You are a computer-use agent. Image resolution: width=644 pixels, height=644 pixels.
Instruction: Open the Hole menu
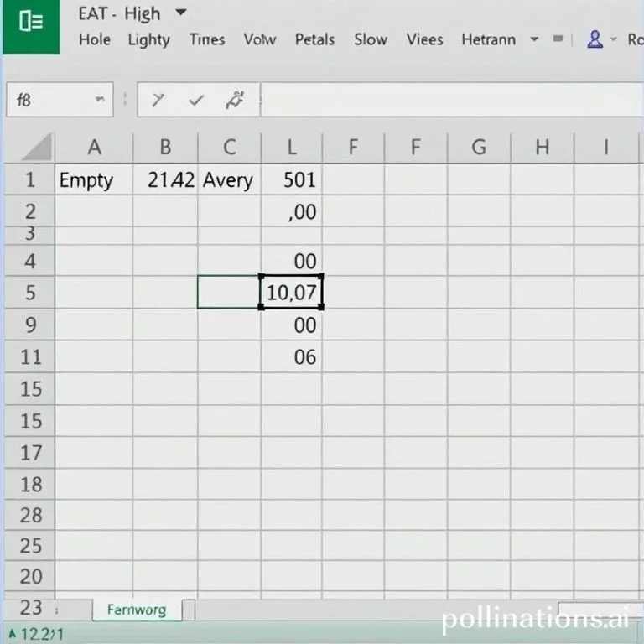coord(94,39)
